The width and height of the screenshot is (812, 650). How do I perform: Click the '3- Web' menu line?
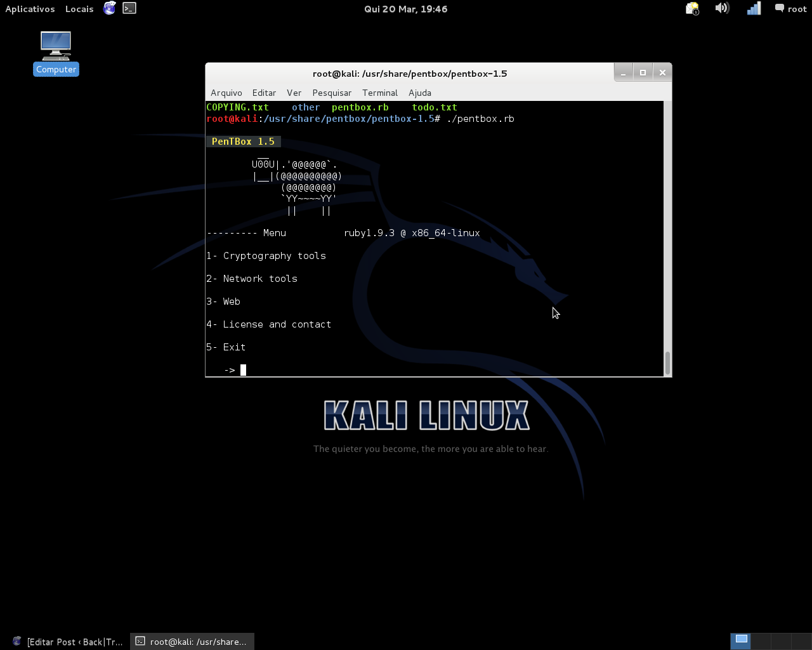(223, 302)
